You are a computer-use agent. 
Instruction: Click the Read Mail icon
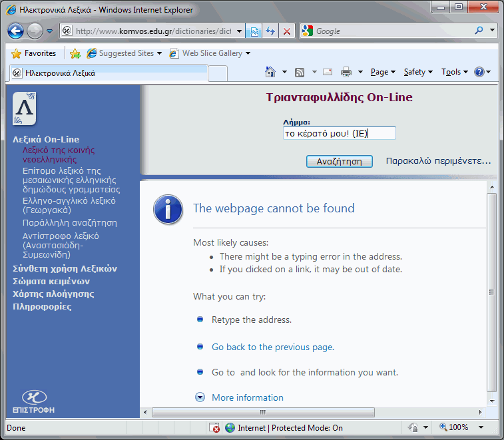pos(328,72)
